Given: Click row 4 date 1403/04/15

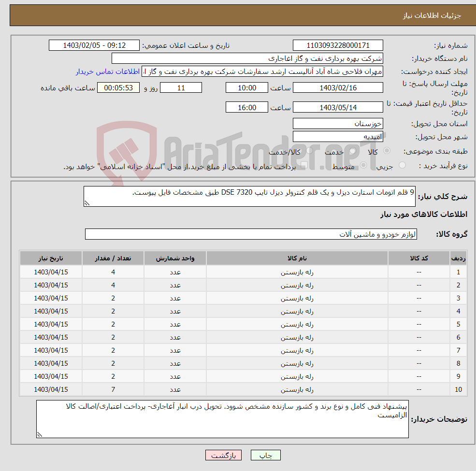Looking at the screenshot, I should coord(51,312).
